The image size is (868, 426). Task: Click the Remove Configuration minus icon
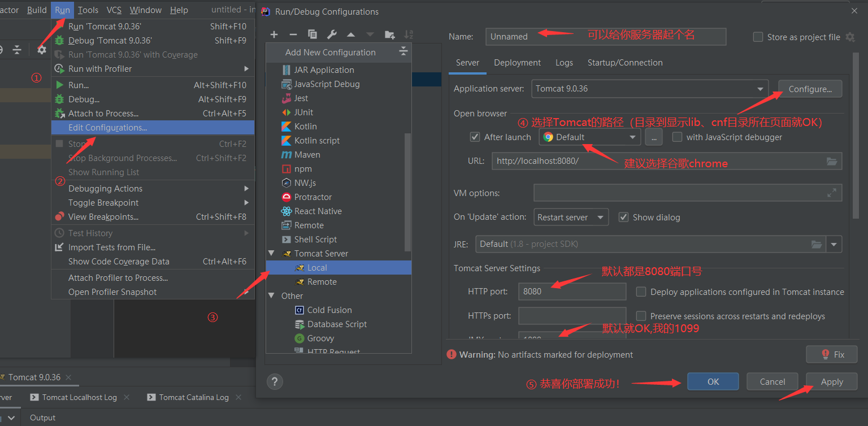[x=293, y=34]
